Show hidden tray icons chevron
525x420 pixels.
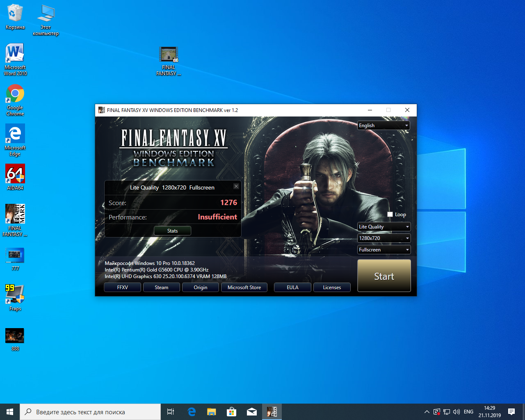[x=427, y=412]
